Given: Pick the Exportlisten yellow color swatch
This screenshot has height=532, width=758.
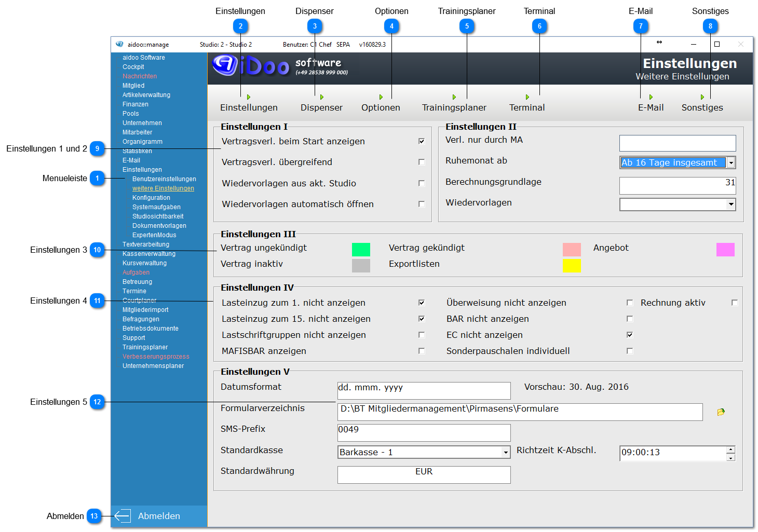Looking at the screenshot, I should pos(572,266).
